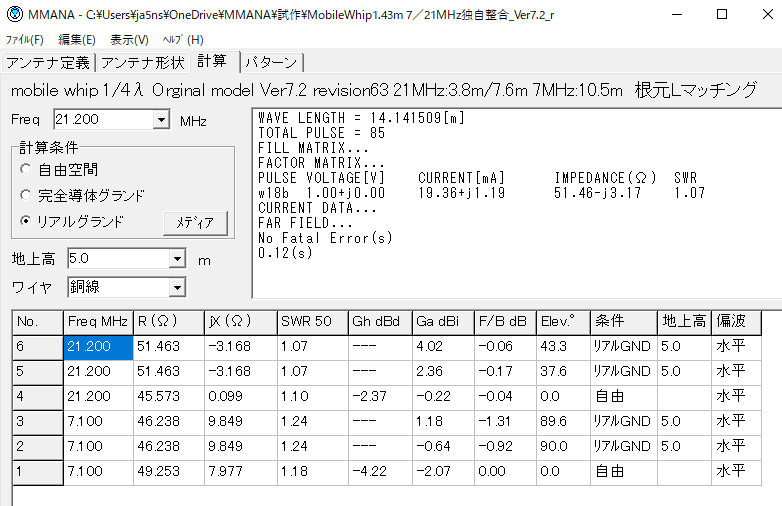
Task: Click jX value 0.099
Action: (x=240, y=397)
